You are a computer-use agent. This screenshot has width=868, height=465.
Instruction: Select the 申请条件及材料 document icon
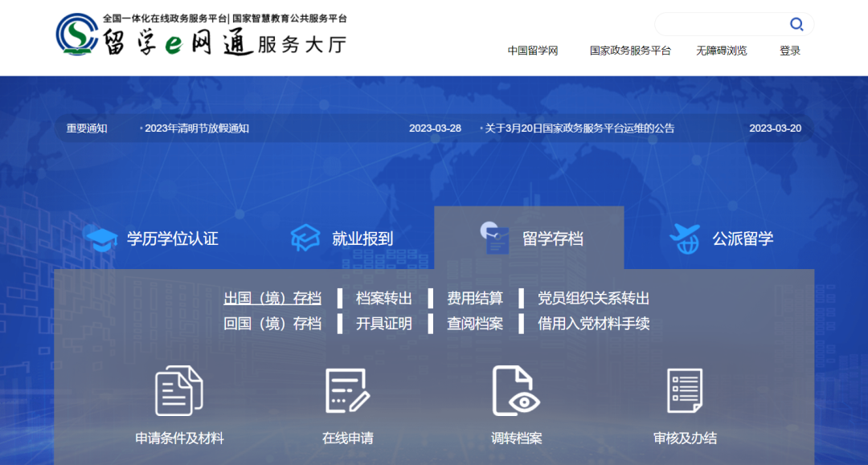coord(178,391)
